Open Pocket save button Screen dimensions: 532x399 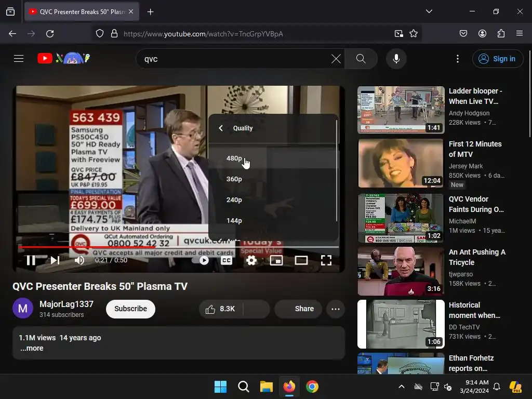point(463,33)
